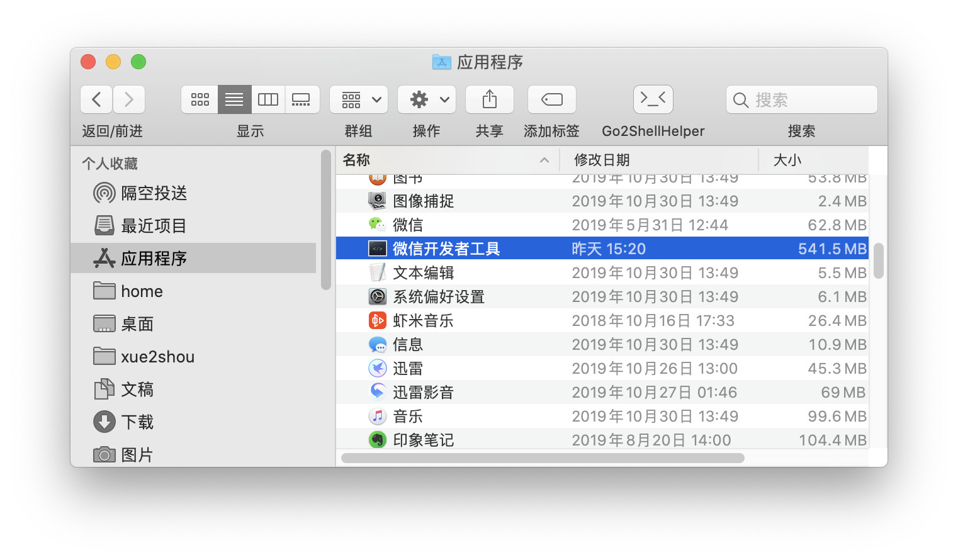Open the gear action menu
Viewport: 958px width, 560px height.
(x=427, y=99)
